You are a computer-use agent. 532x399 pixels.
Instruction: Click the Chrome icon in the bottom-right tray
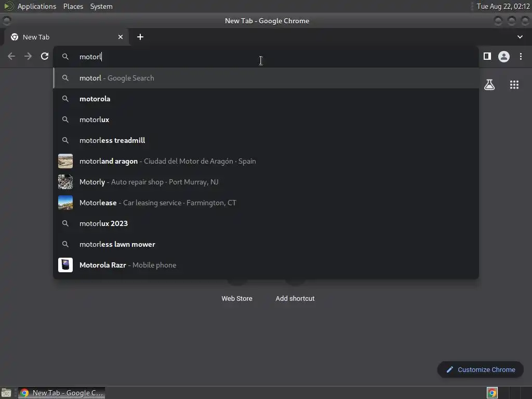coord(492,393)
